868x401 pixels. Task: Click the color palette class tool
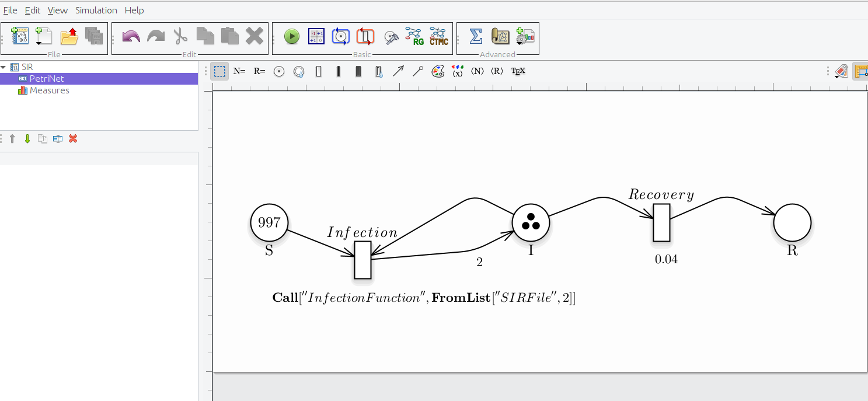(x=438, y=71)
